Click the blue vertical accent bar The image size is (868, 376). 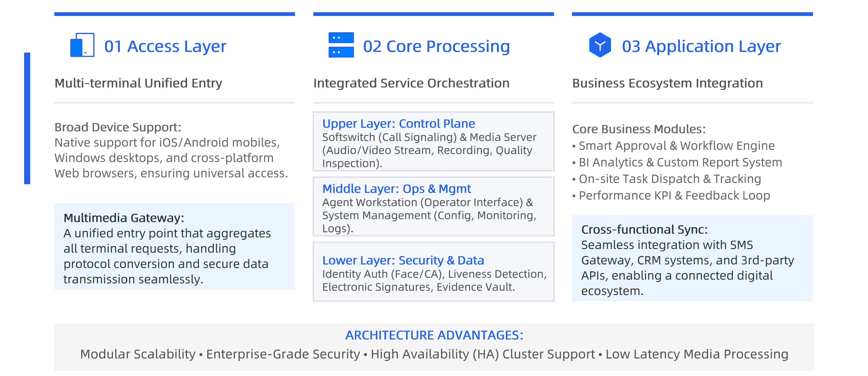(27, 118)
